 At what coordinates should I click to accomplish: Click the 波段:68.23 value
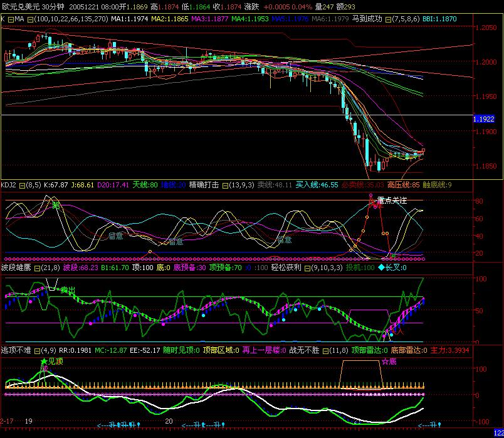80,268
